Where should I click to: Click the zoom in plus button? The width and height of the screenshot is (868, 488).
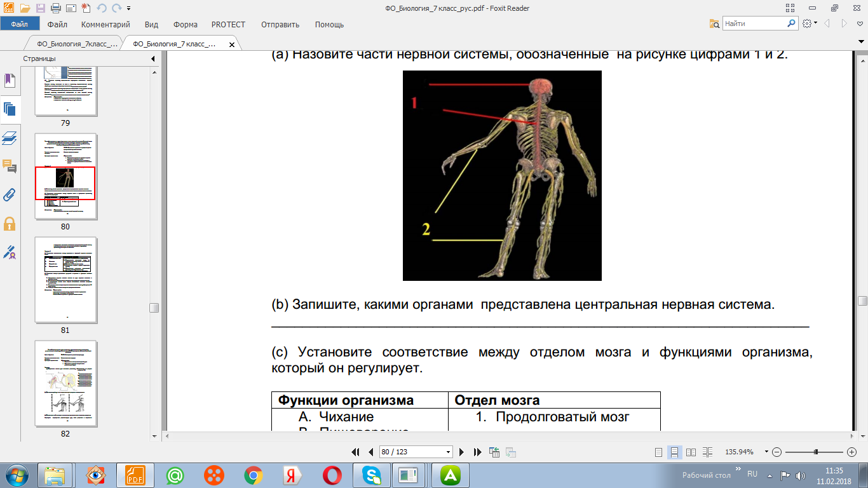point(852,452)
